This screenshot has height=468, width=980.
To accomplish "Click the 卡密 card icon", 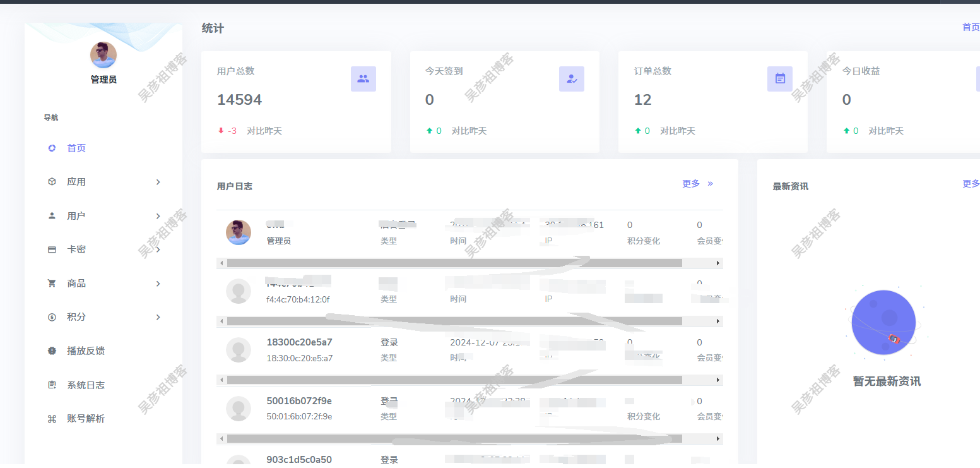I will pos(52,249).
